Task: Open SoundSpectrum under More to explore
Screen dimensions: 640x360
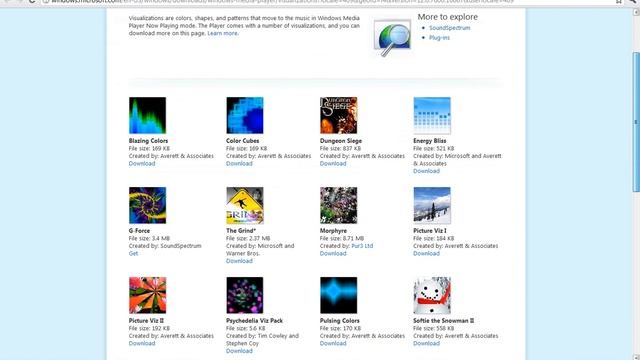Action: pos(449,28)
